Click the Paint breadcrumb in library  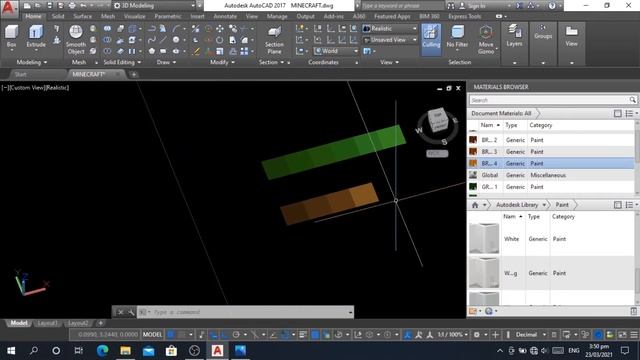(562, 205)
